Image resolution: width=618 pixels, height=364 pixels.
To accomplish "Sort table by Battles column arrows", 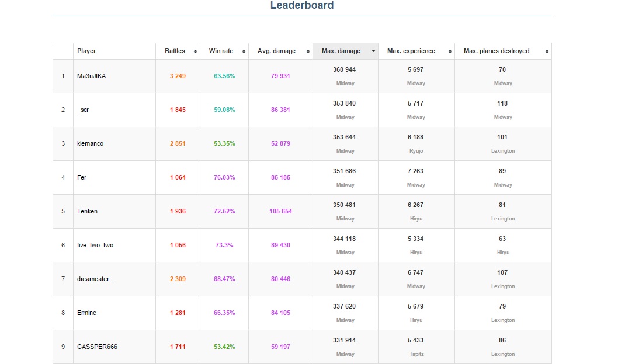I will [195, 51].
